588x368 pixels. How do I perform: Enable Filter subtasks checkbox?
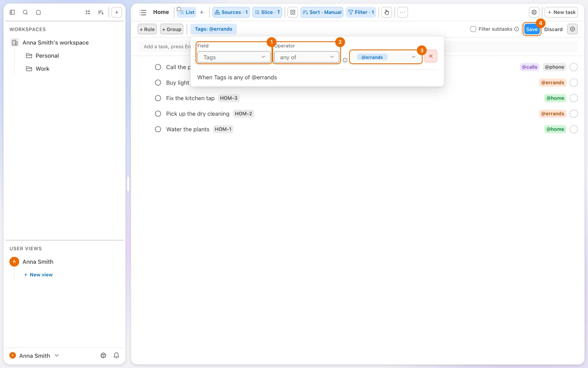tap(473, 29)
